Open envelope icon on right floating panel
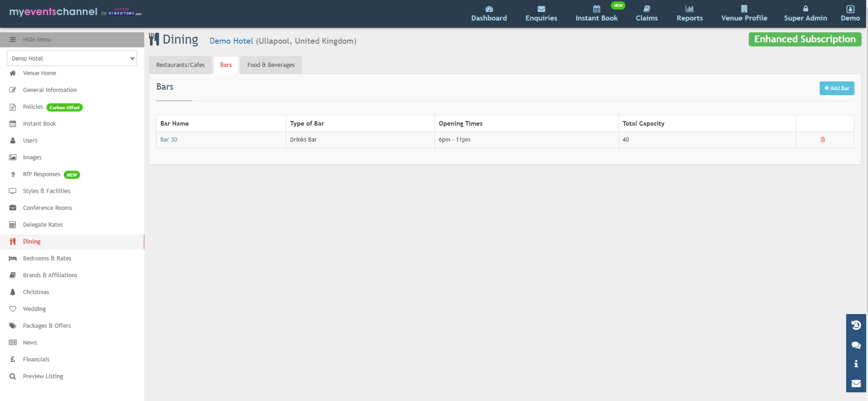 (x=856, y=383)
